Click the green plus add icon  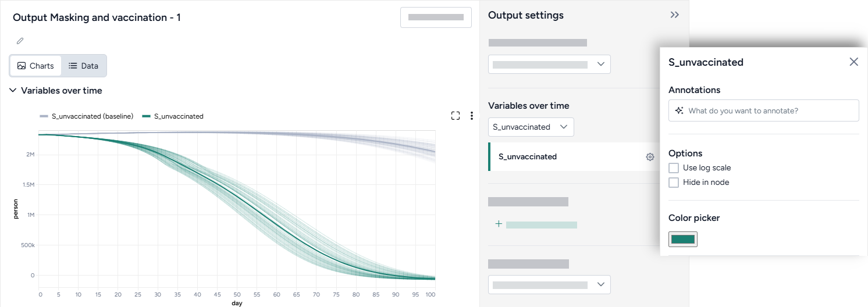(498, 224)
